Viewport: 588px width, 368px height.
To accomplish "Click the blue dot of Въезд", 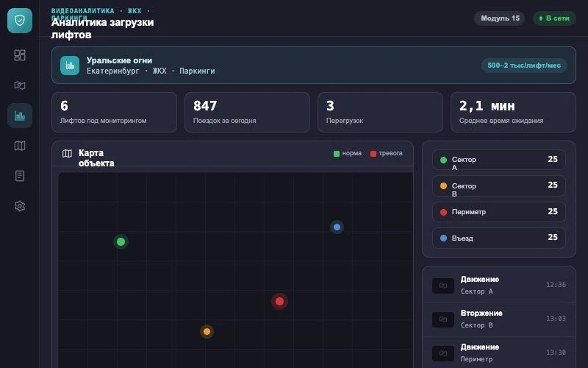I will [x=443, y=238].
